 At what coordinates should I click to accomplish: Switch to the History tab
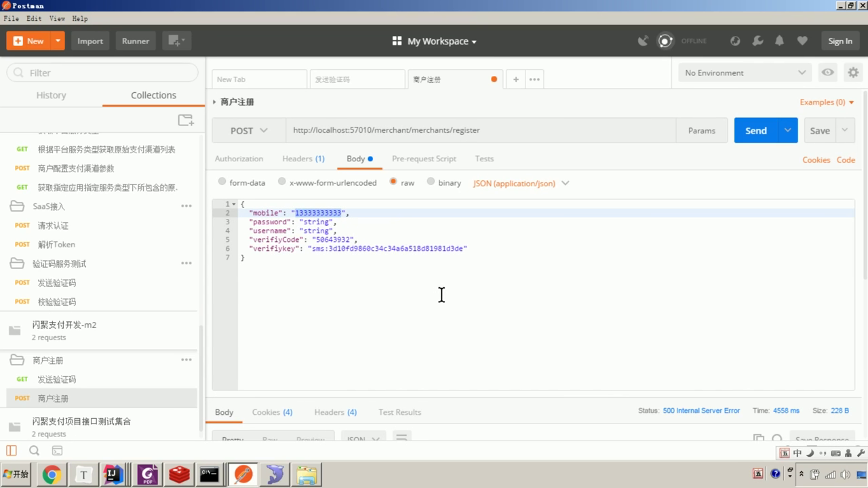pyautogui.click(x=51, y=96)
